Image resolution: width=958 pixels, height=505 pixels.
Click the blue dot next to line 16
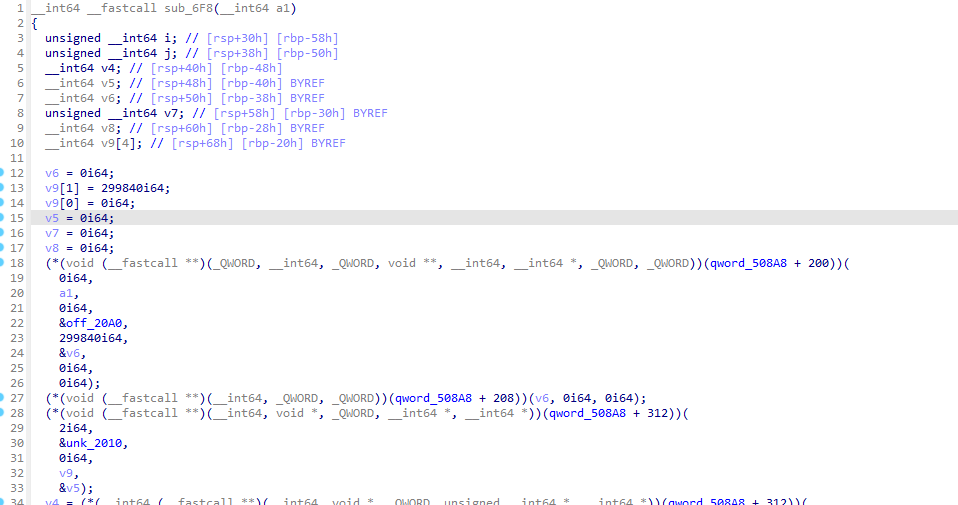3,233
